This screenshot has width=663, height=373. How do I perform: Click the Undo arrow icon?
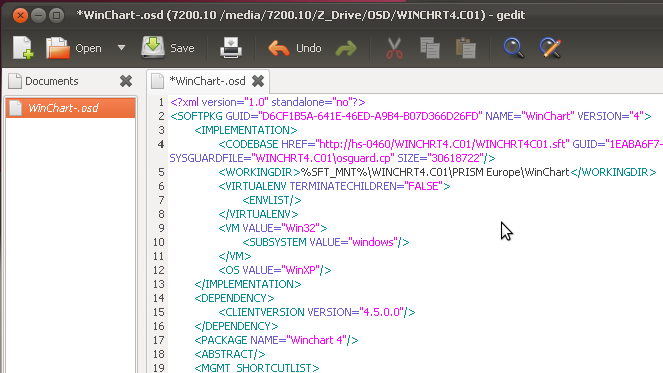pyautogui.click(x=279, y=48)
